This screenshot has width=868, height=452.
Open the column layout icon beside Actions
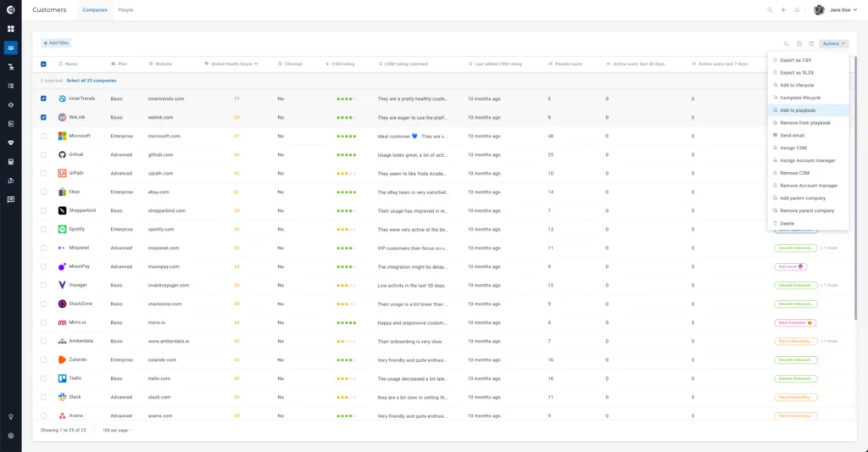(811, 44)
